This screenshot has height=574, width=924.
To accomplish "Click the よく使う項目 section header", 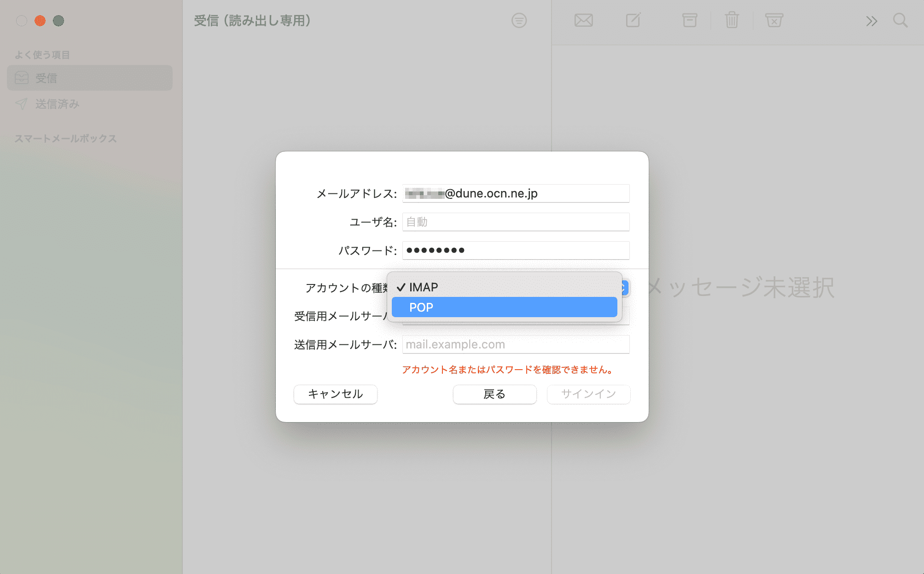I will click(42, 55).
